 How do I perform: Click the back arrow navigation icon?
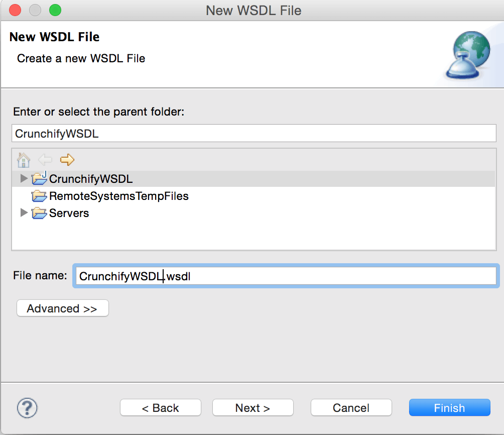pyautogui.click(x=45, y=160)
